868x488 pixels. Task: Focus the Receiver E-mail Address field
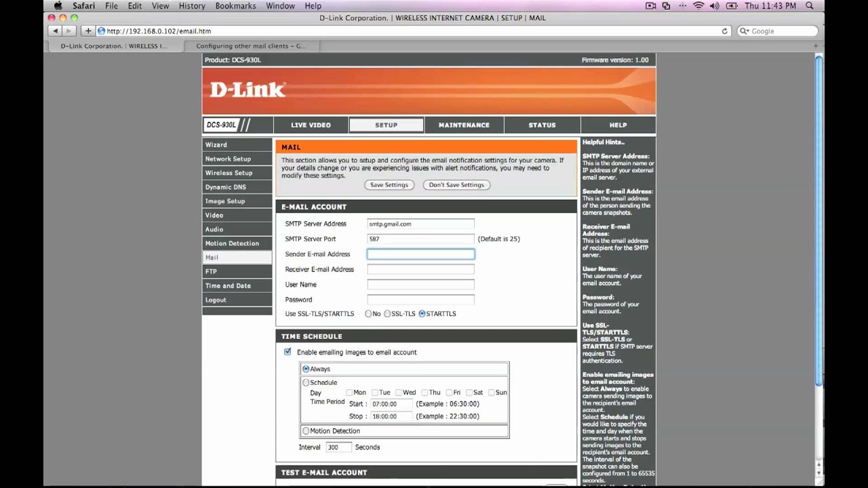coord(420,269)
